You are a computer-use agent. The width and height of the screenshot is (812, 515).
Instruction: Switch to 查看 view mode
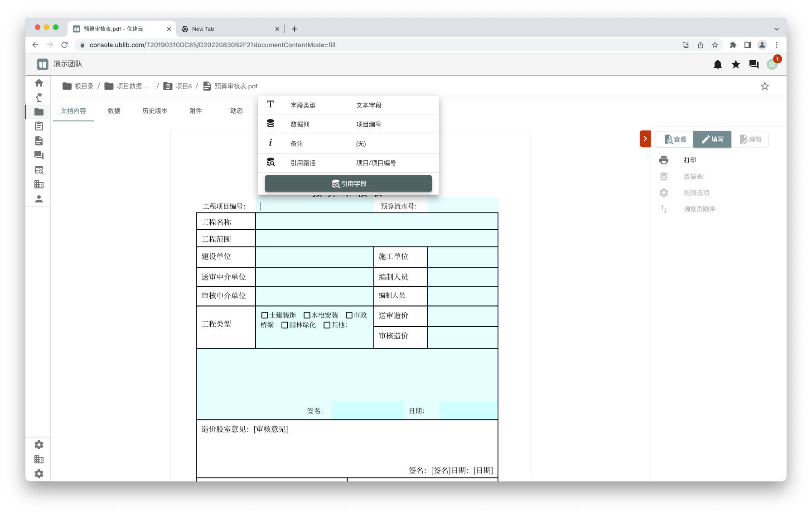click(x=675, y=140)
